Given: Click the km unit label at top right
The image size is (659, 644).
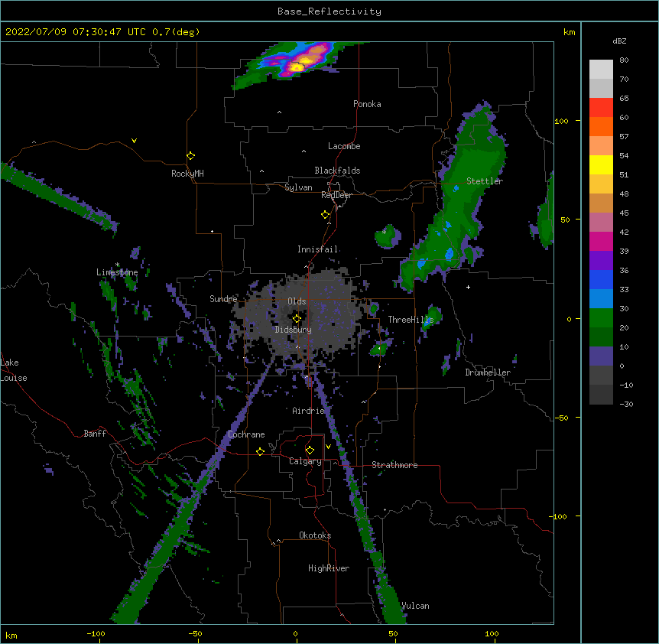Looking at the screenshot, I should pyautogui.click(x=570, y=32).
